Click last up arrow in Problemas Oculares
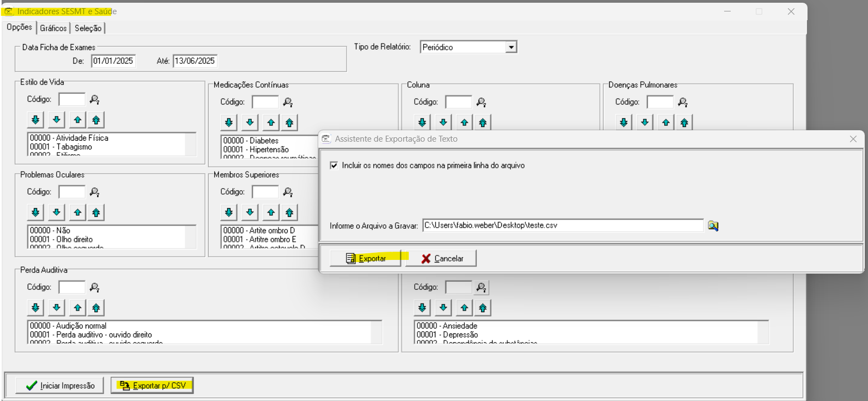 [x=96, y=212]
